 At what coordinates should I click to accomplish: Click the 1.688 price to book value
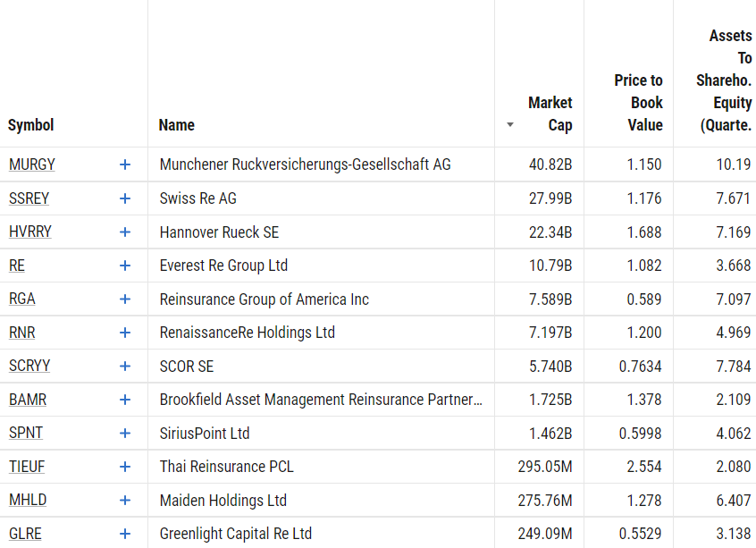(x=644, y=232)
